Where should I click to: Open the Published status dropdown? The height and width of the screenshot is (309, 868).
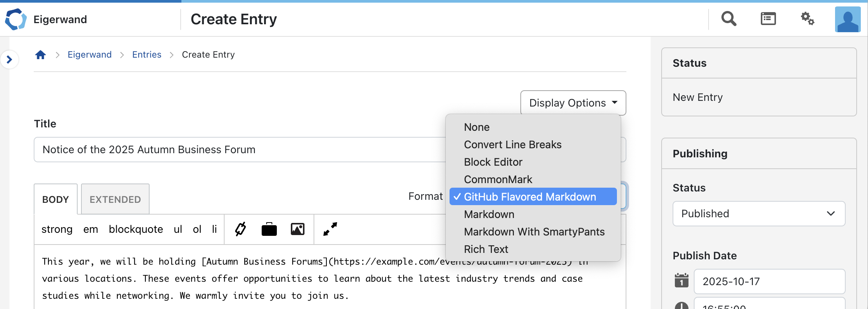(x=759, y=214)
